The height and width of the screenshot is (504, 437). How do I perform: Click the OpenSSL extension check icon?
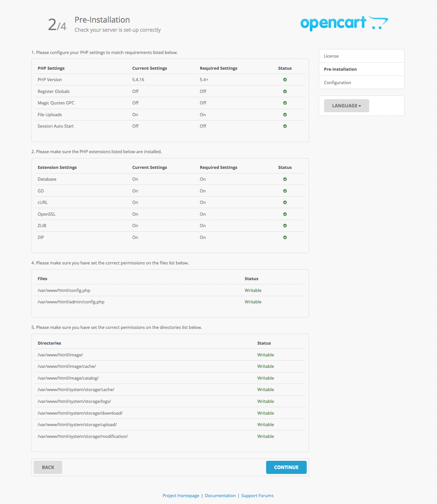click(285, 214)
